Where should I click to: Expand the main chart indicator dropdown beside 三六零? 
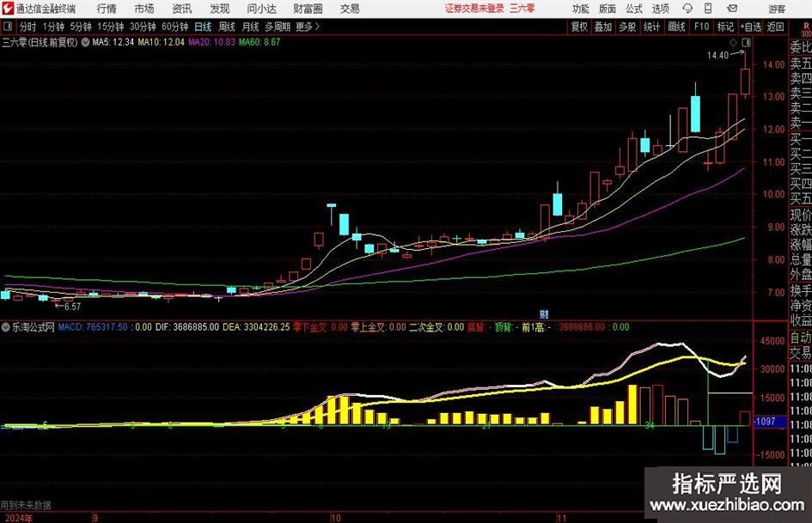[85, 42]
